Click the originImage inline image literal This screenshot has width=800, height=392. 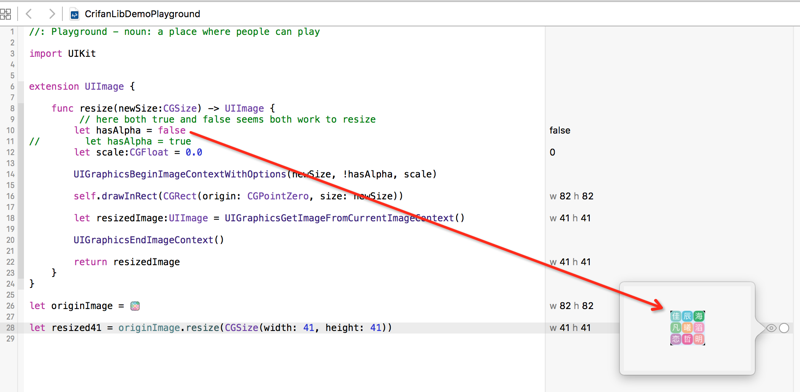[135, 306]
